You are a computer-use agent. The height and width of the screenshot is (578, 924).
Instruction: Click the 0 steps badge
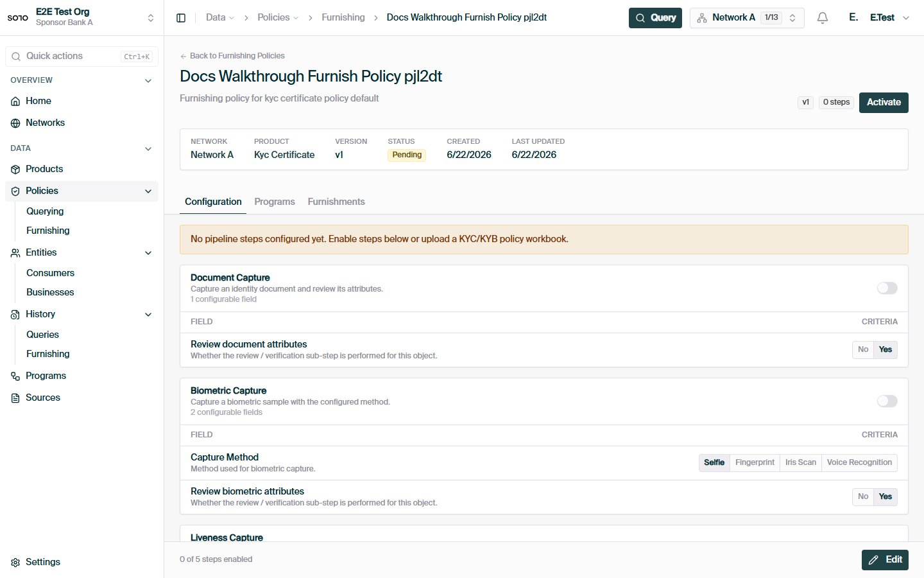point(836,102)
